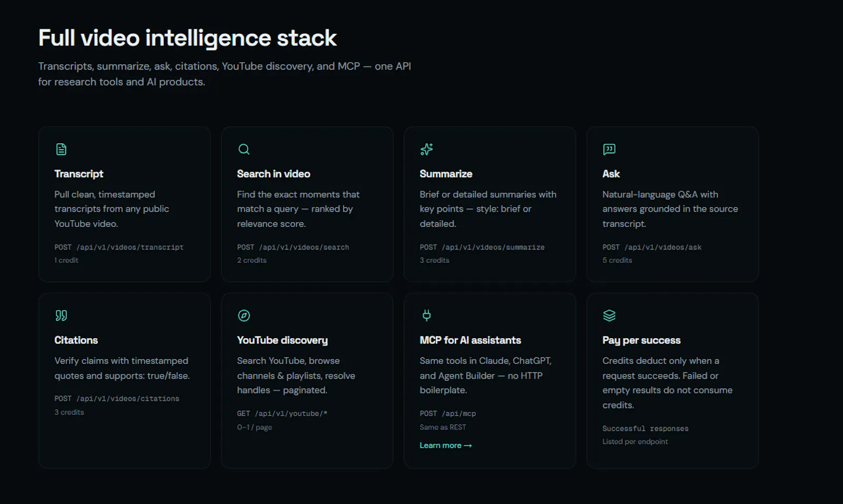Click the Transcript card title
The width and height of the screenshot is (843, 504).
(x=79, y=174)
